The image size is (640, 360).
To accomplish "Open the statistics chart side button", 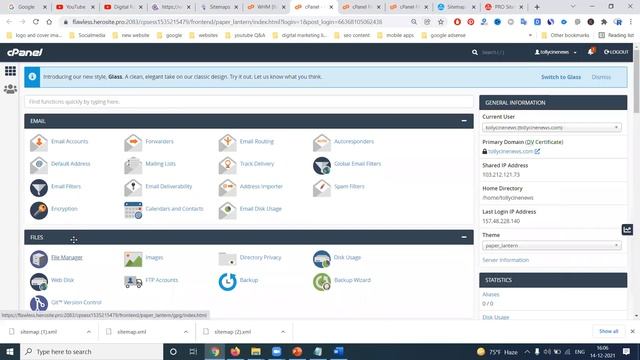I will 627,229.
